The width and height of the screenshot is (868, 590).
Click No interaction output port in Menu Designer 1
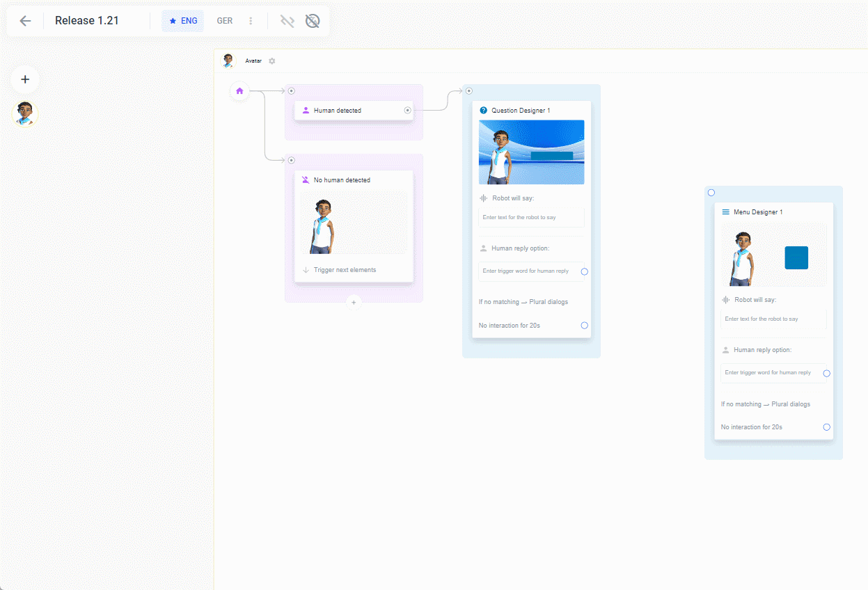827,427
